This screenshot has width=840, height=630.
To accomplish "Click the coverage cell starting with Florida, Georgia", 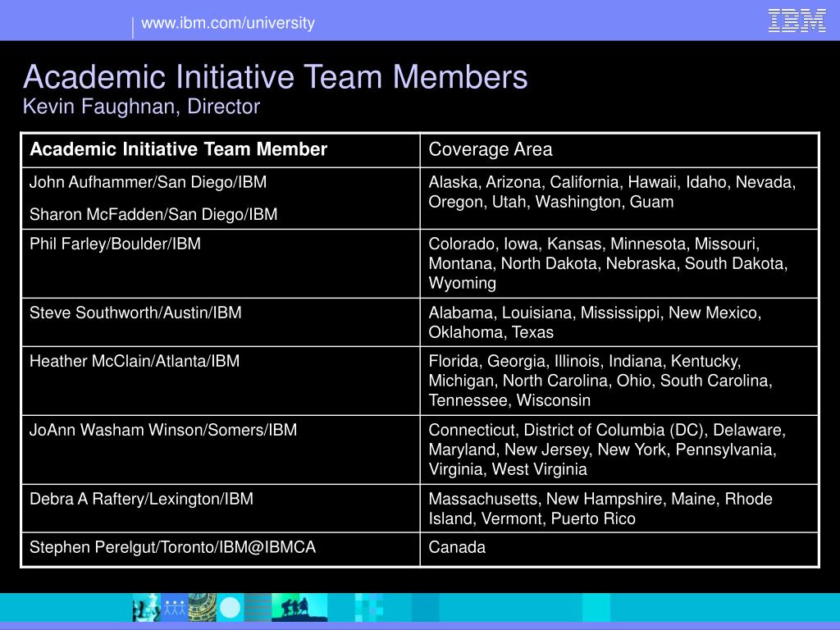I will click(x=620, y=381).
